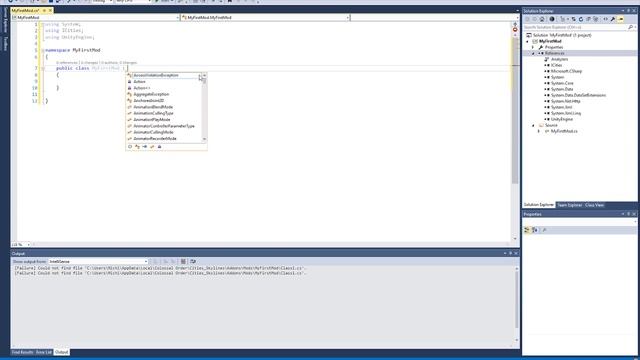This screenshot has width=640, height=360.
Task: Click the Sync with Active Document icon
Action: [573, 19]
